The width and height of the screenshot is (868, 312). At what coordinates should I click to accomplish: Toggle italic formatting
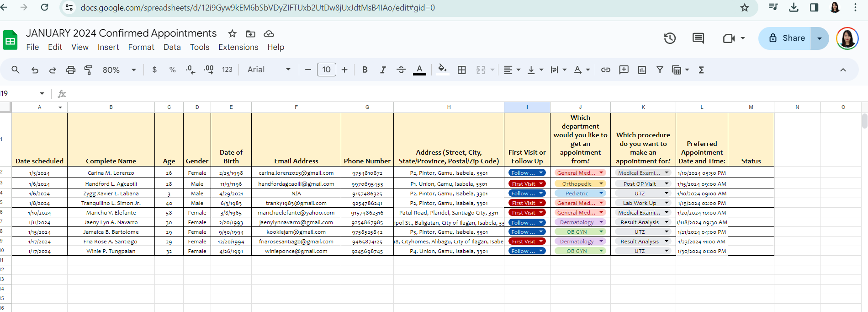(x=383, y=70)
